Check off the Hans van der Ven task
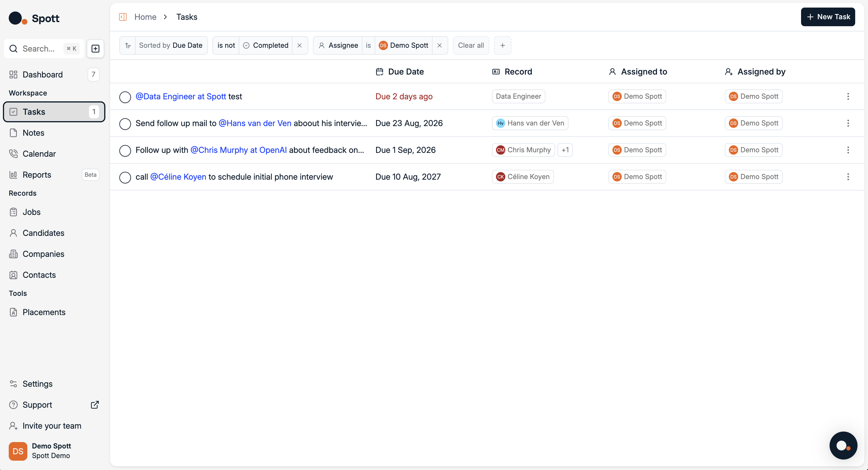 click(125, 124)
